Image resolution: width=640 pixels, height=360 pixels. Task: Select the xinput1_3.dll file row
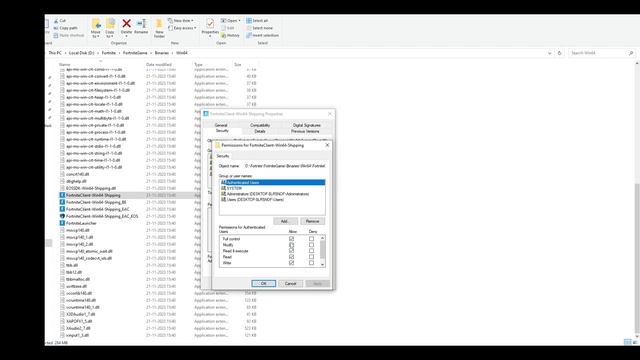[x=158, y=335]
